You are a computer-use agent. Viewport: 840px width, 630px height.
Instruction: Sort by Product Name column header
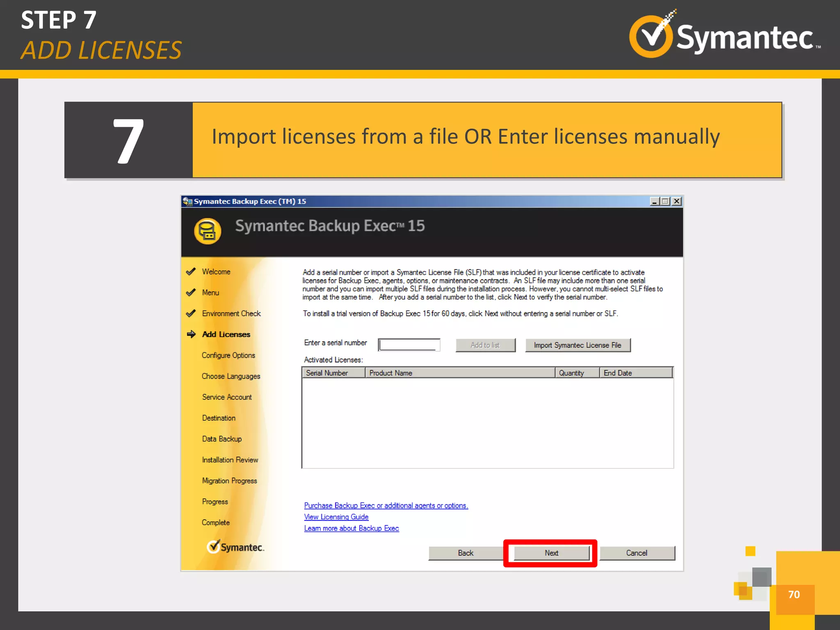tap(460, 373)
